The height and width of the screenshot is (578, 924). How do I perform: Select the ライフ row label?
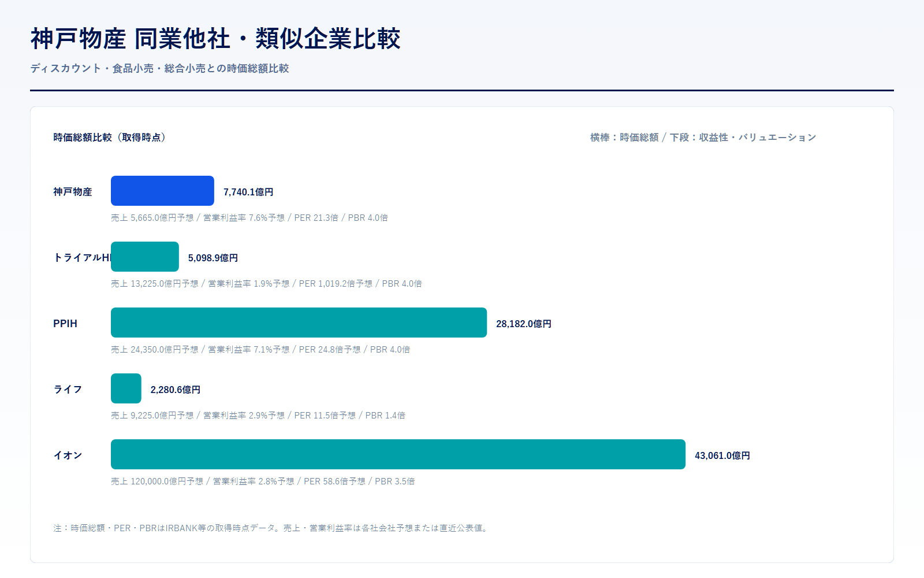pos(68,390)
